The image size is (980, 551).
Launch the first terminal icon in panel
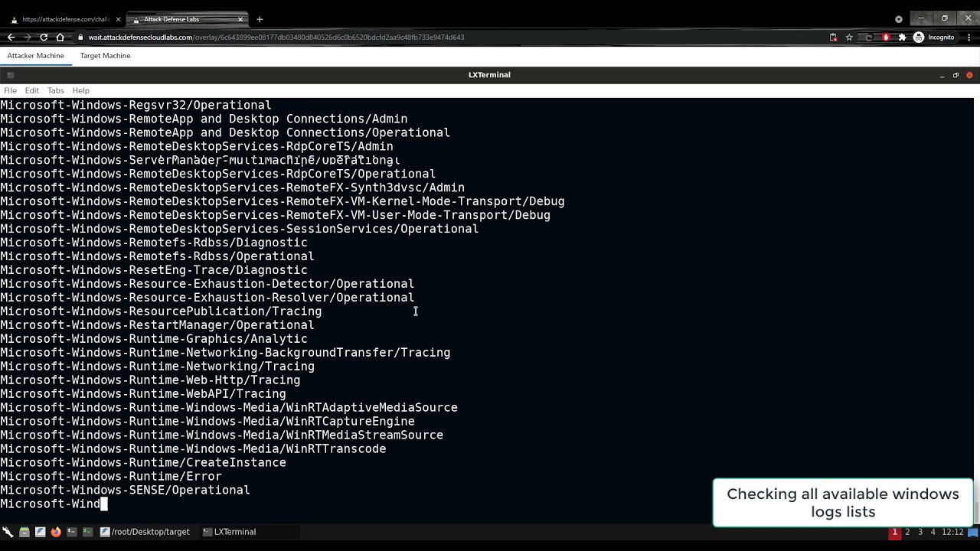coord(71,532)
